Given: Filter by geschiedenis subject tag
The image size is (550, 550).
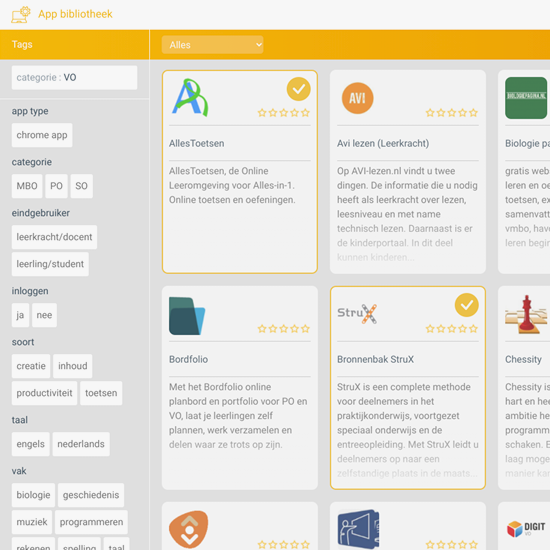Looking at the screenshot, I should pyautogui.click(x=91, y=495).
